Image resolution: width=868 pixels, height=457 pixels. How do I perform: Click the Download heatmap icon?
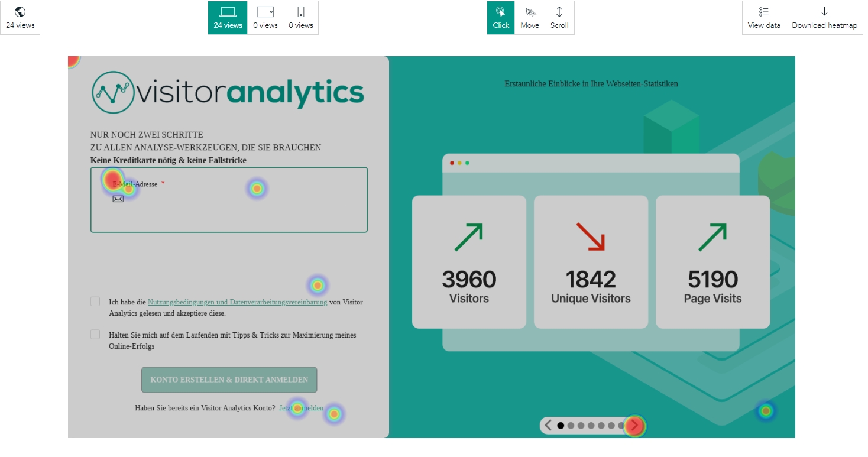(824, 12)
